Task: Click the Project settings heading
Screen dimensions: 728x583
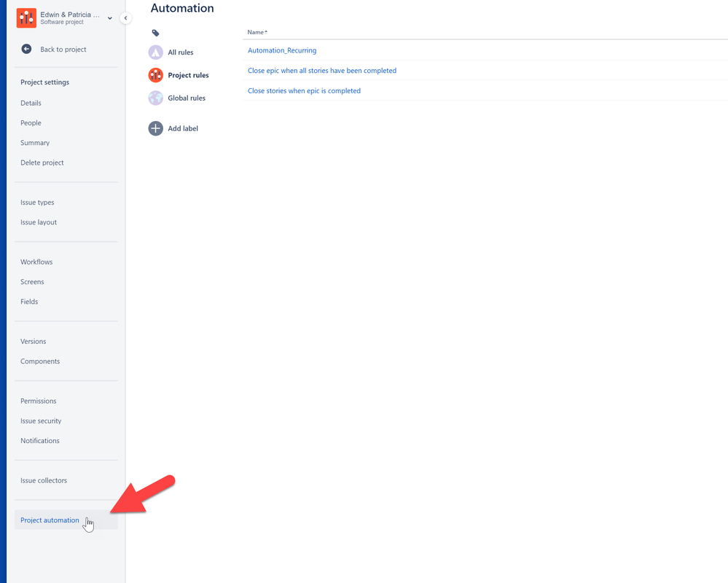Action: pos(44,82)
